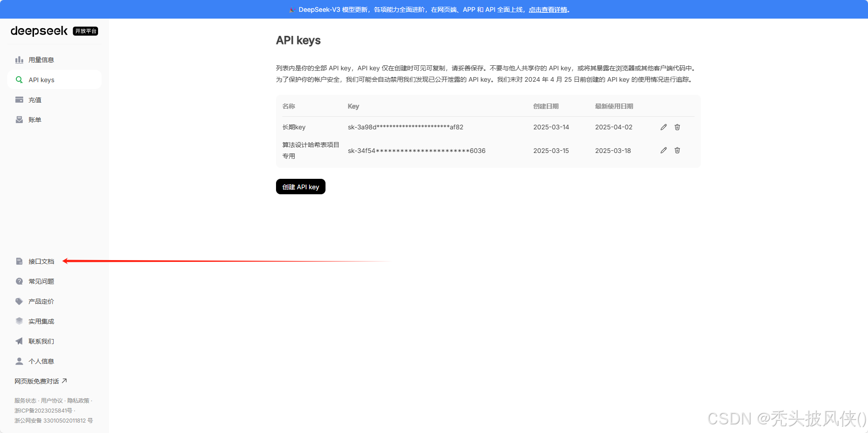Click the card icon next to 充值
This screenshot has height=433, width=868.
pos(19,100)
